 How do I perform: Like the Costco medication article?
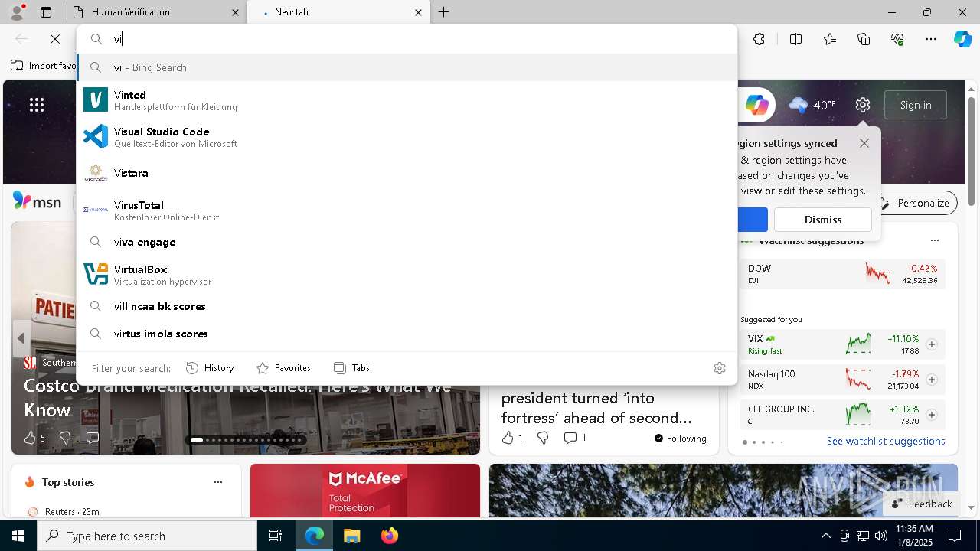click(x=34, y=438)
